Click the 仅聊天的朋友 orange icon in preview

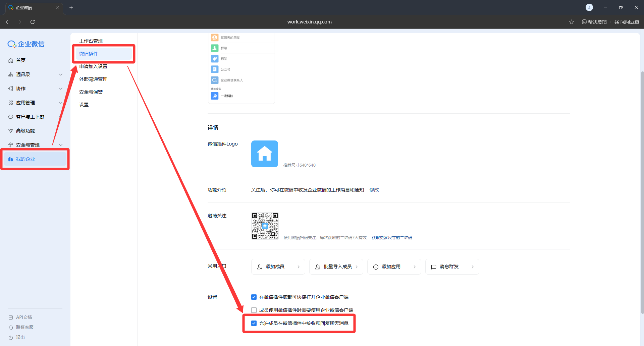tap(215, 38)
